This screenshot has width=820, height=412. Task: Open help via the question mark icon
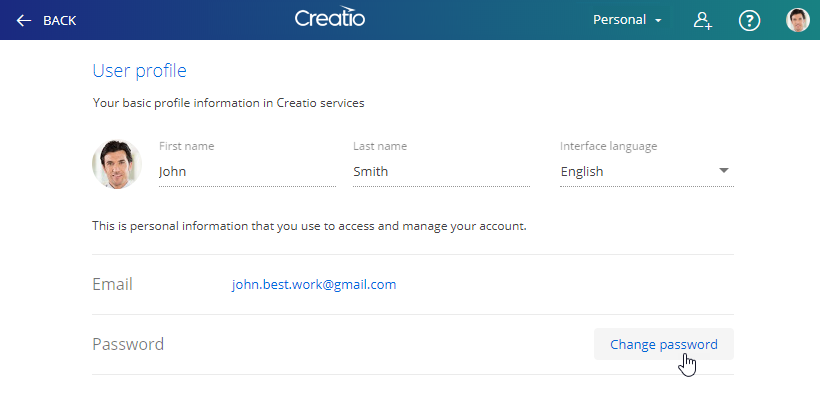point(749,20)
